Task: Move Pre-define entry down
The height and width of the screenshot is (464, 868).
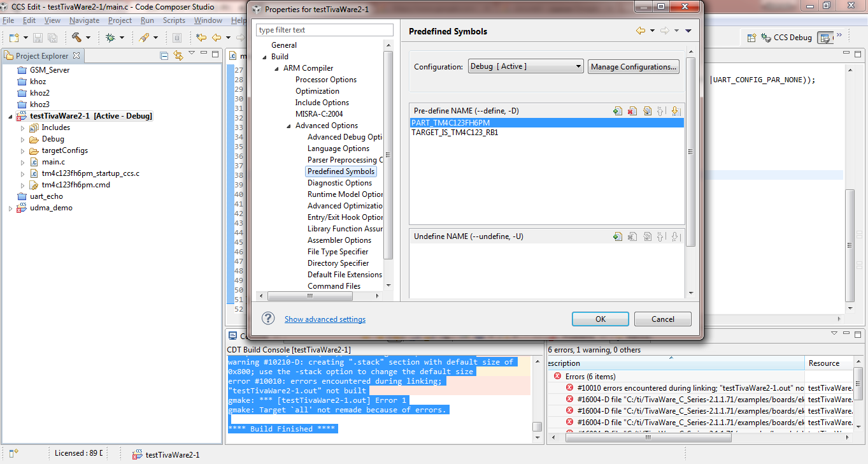Action: tap(676, 111)
